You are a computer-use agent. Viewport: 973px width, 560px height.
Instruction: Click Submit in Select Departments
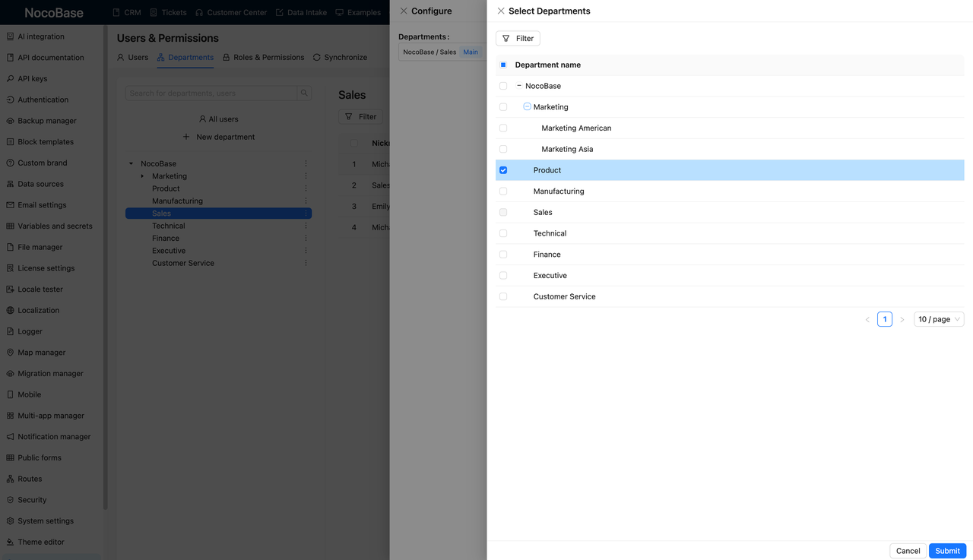tap(947, 551)
